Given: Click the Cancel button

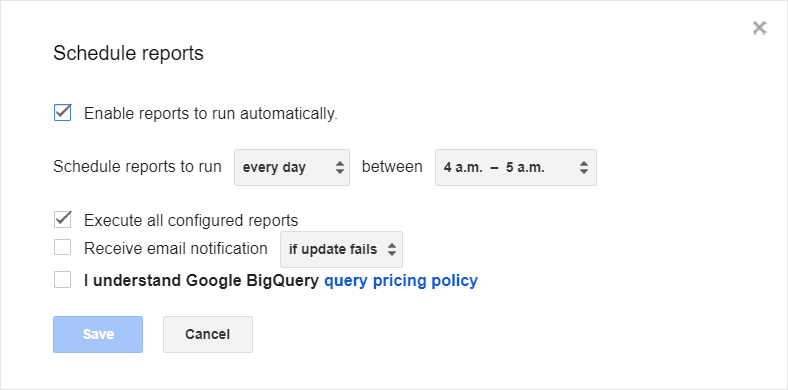Looking at the screenshot, I should 208,334.
